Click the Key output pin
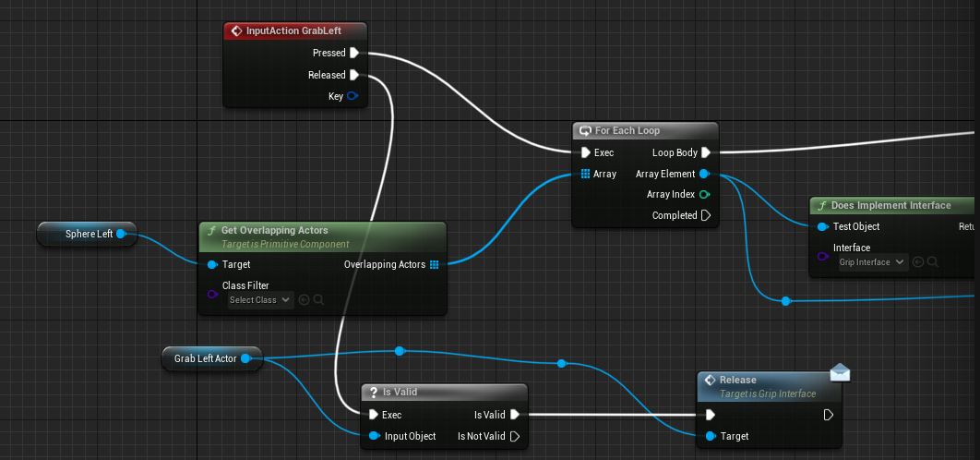Screen dimensions: 980x460 (x=352, y=96)
